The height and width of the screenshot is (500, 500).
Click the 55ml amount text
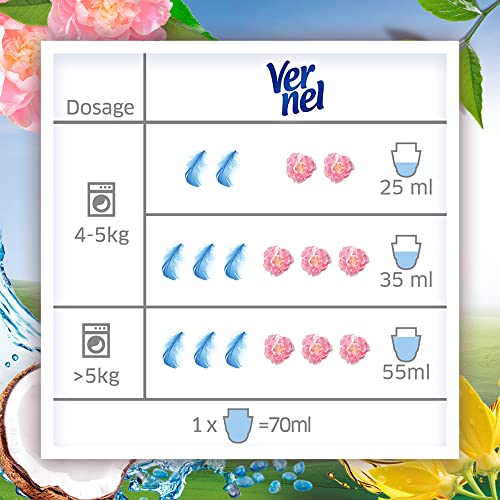click(406, 372)
